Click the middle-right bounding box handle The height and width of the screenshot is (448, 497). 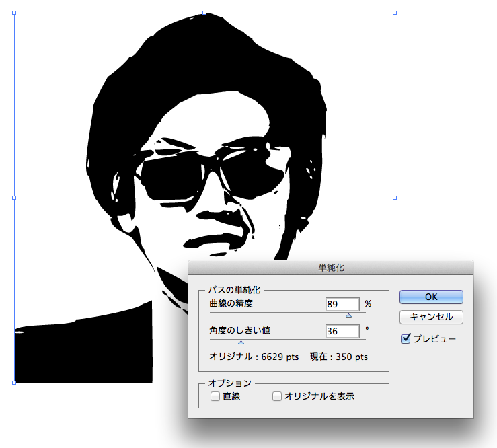coord(395,198)
